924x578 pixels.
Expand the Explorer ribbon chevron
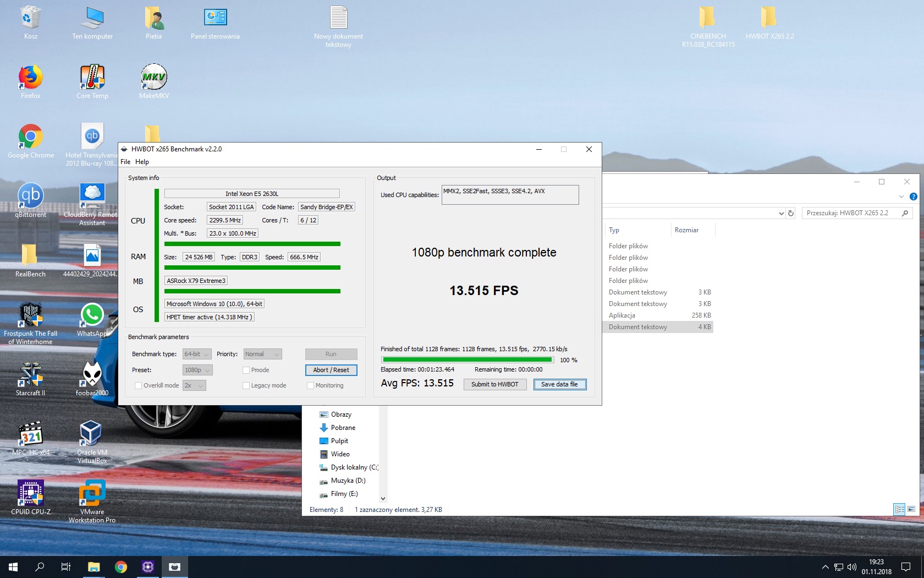click(x=901, y=197)
